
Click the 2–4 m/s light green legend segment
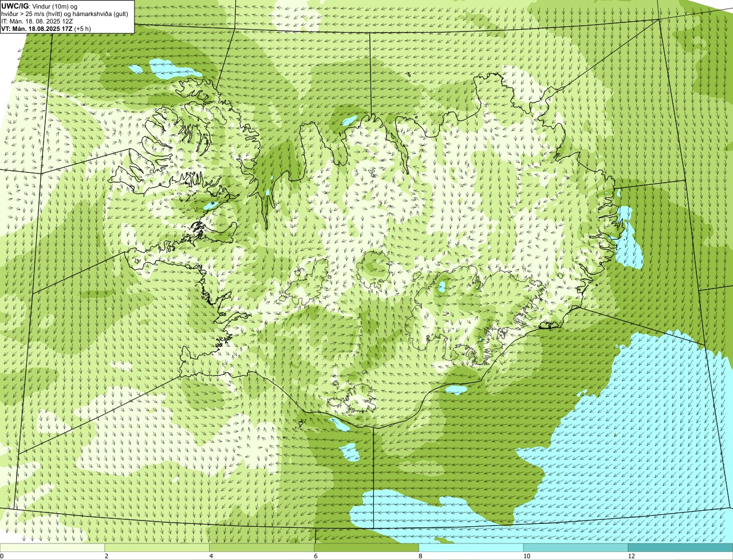(x=157, y=548)
